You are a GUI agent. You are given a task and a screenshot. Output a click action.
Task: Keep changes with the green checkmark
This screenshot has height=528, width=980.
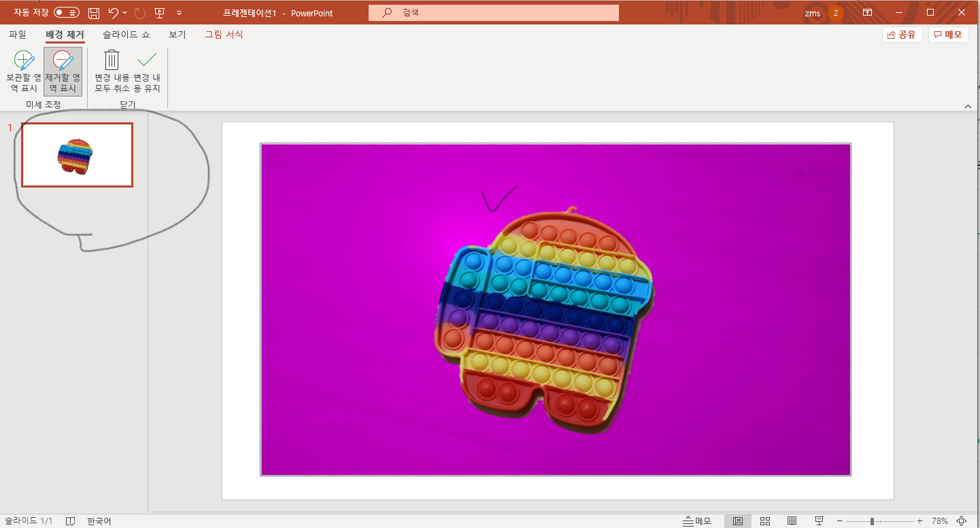click(x=147, y=71)
